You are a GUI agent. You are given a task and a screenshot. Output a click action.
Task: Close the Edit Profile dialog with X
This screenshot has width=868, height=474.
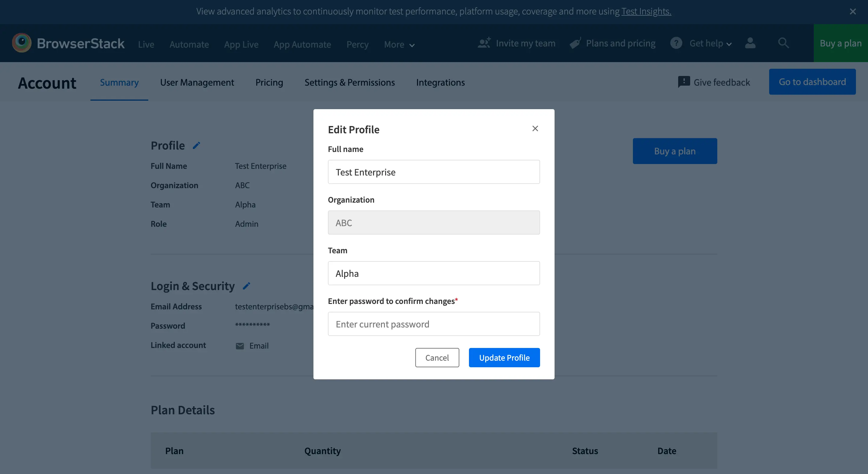(x=535, y=128)
